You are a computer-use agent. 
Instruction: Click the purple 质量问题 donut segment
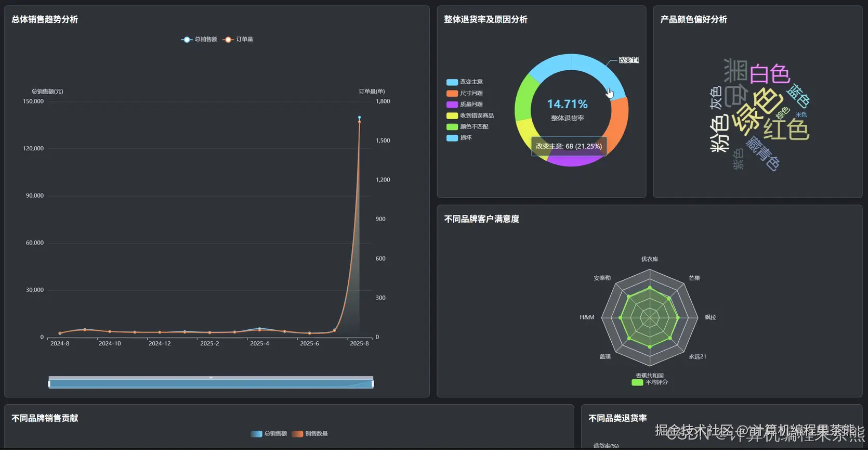click(x=574, y=161)
